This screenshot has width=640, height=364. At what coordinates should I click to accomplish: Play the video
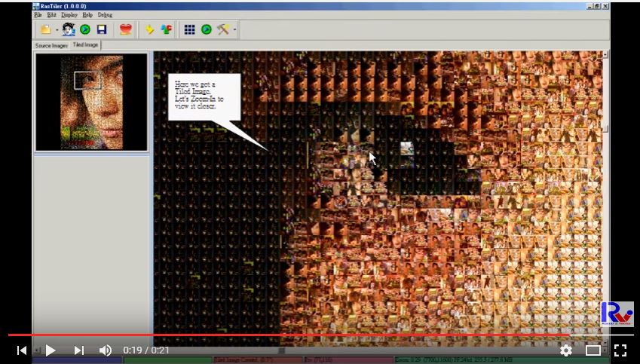[51, 350]
